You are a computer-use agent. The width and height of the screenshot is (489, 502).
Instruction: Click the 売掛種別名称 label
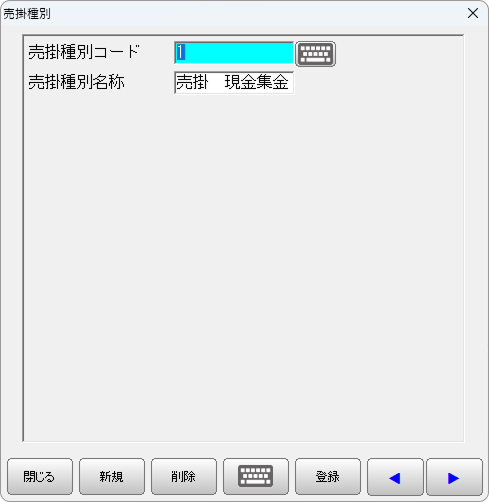[76, 82]
